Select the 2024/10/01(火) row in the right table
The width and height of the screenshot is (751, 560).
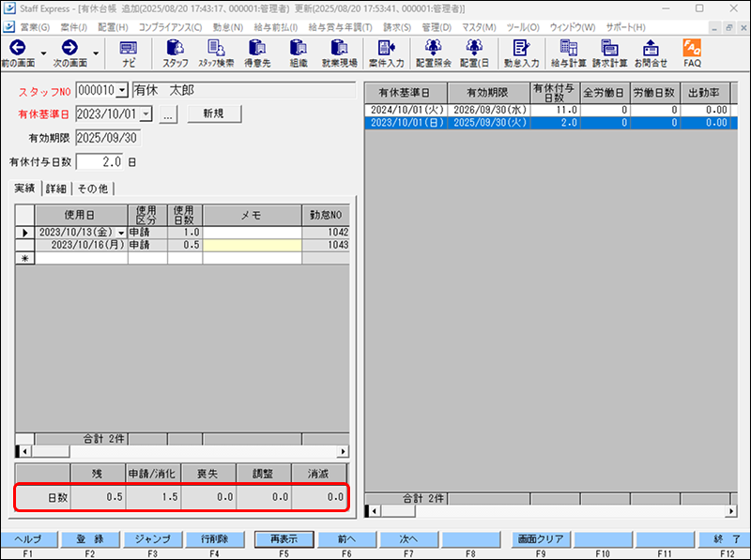tap(551, 110)
